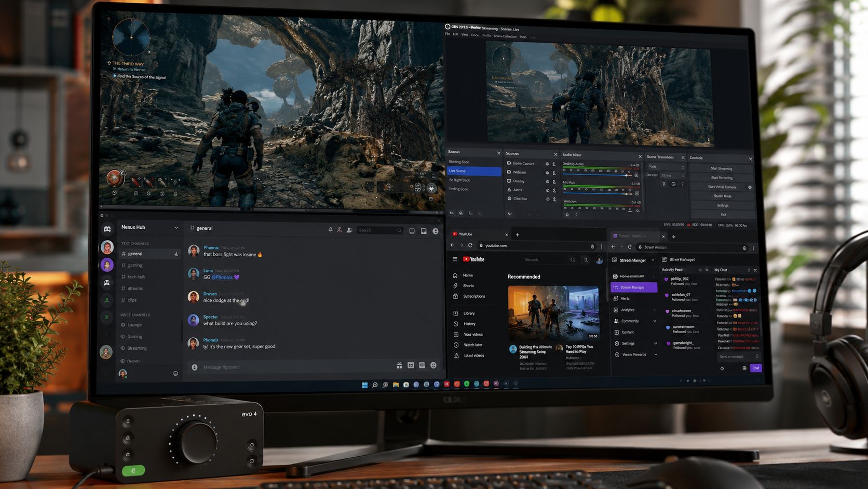Adjust Mic/Aux volume slider
Viewport: 868px width, 489px height.
[x=597, y=193]
